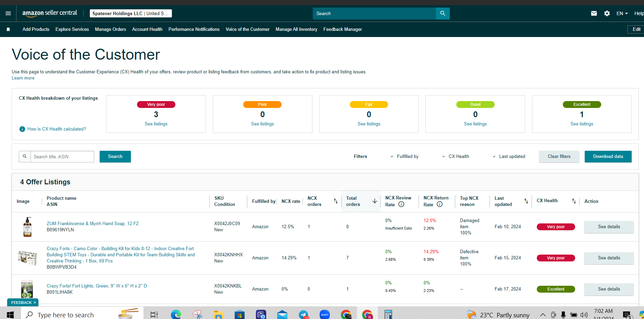
Task: Click the Amazon Seller Central logo
Action: 50,13
